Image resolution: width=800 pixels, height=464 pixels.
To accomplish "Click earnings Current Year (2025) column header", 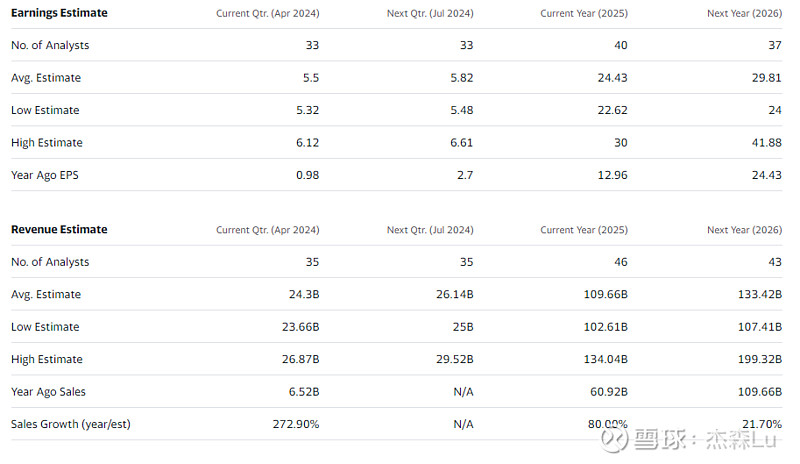I will [584, 13].
